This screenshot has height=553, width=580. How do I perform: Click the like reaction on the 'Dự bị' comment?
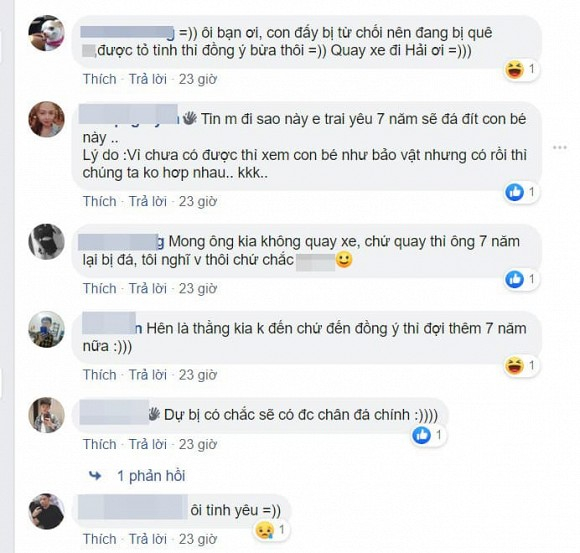point(422,435)
